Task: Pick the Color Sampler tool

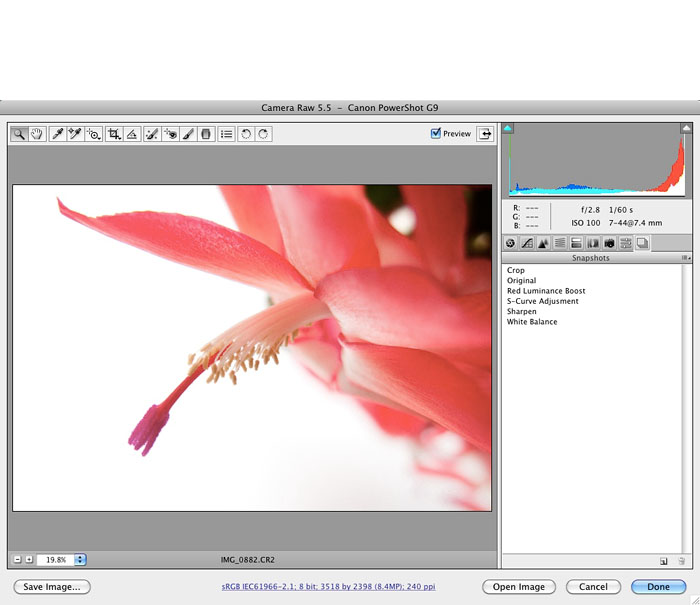Action: [x=75, y=134]
